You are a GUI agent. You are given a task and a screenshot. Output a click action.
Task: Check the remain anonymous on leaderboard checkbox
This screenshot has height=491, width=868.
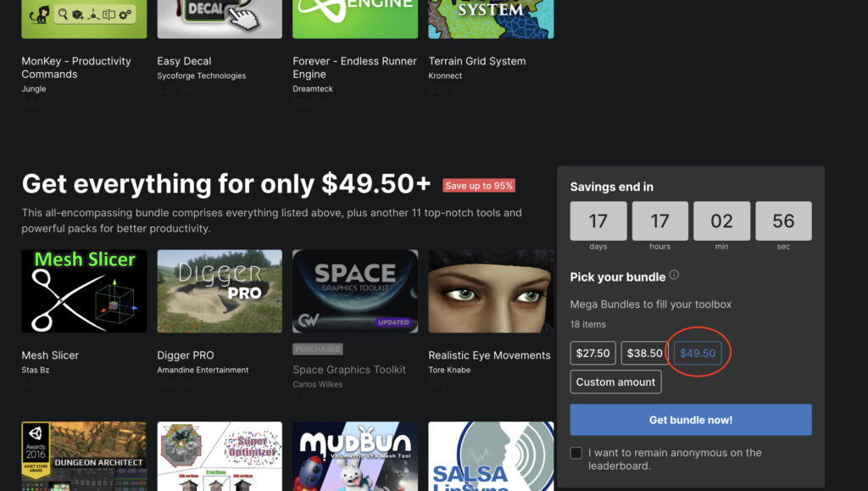click(x=576, y=453)
